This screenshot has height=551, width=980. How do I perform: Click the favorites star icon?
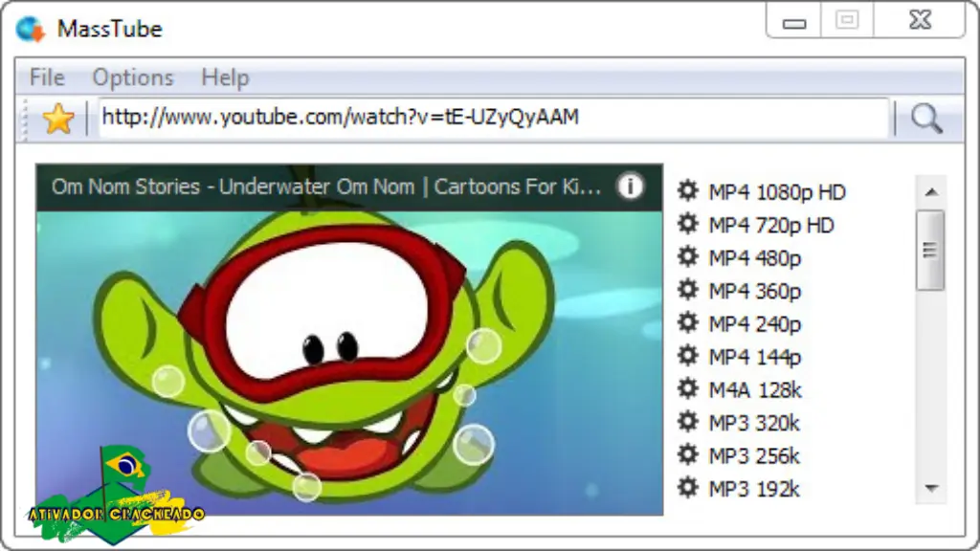coord(58,118)
